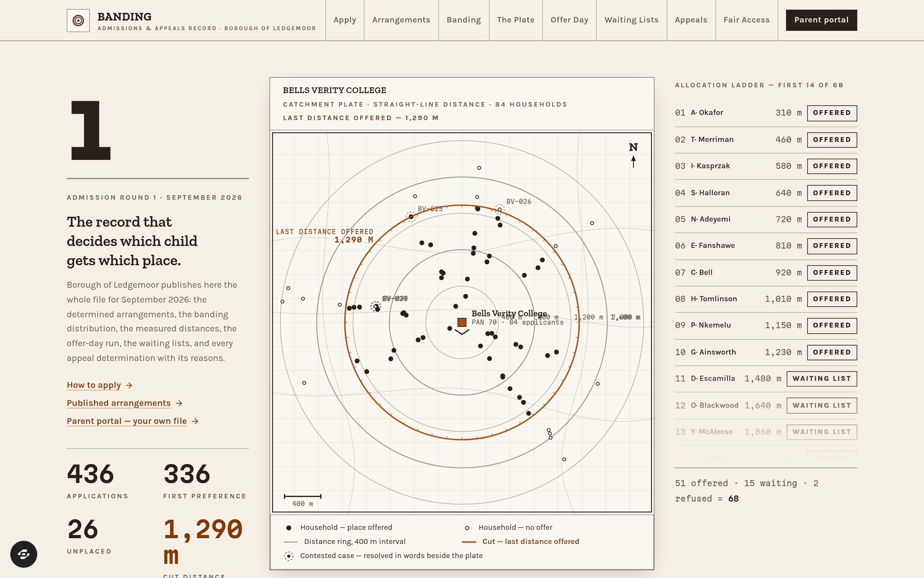The height and width of the screenshot is (578, 924).
Task: Switch to The Plate page
Action: coord(516,20)
